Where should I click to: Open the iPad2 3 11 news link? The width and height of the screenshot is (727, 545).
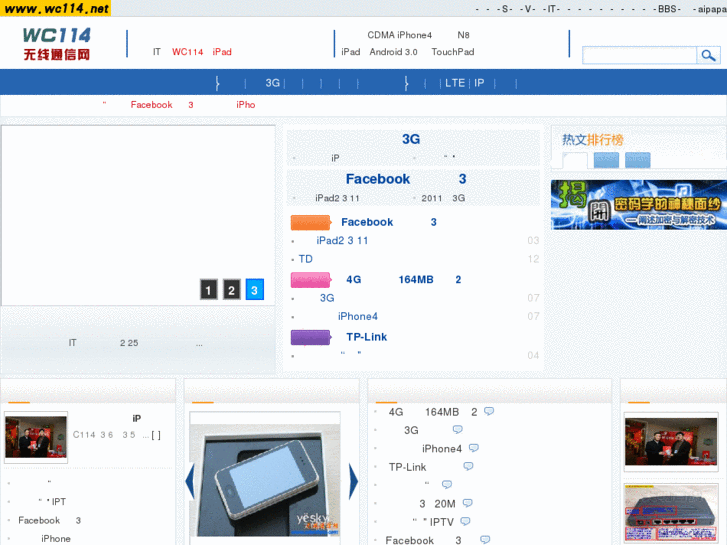342,240
